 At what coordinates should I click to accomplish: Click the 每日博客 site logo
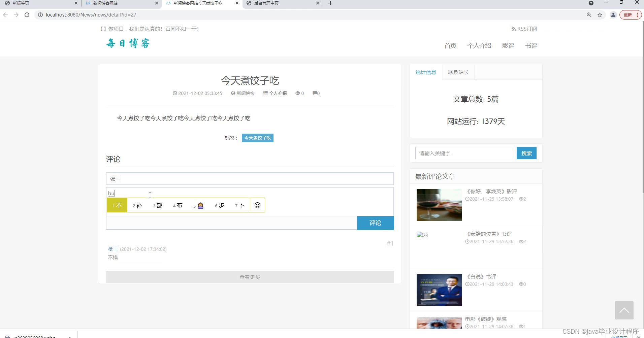tap(128, 43)
